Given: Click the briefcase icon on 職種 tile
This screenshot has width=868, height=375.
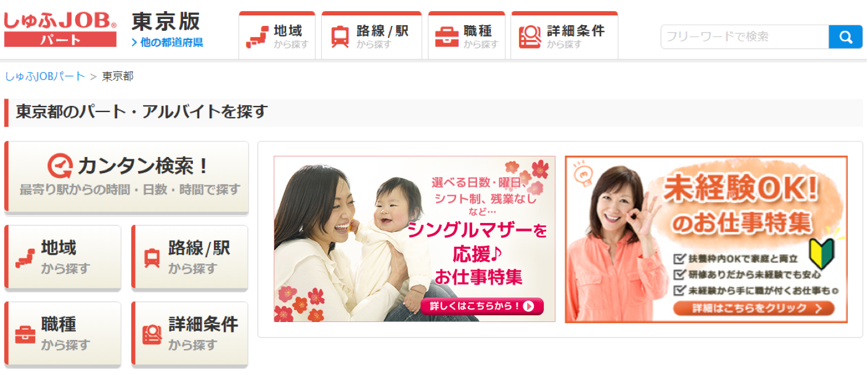Looking at the screenshot, I should pyautogui.click(x=25, y=334).
